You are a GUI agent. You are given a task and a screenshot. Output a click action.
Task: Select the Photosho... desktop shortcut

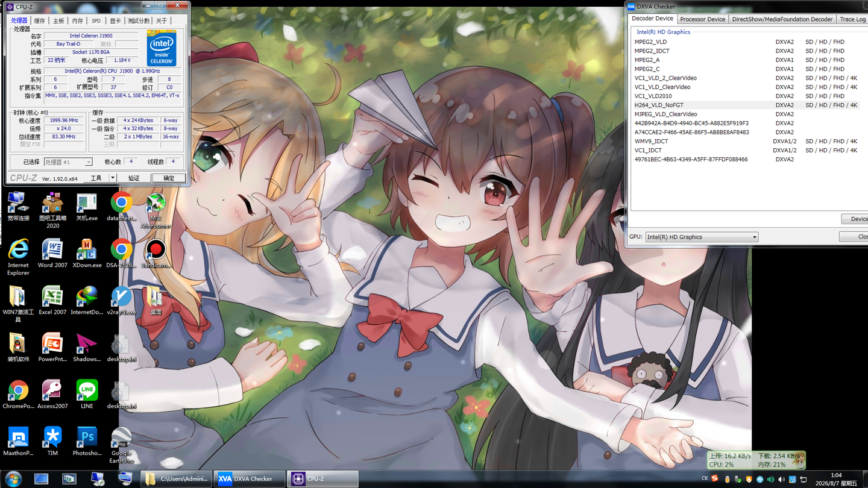pos(87,442)
